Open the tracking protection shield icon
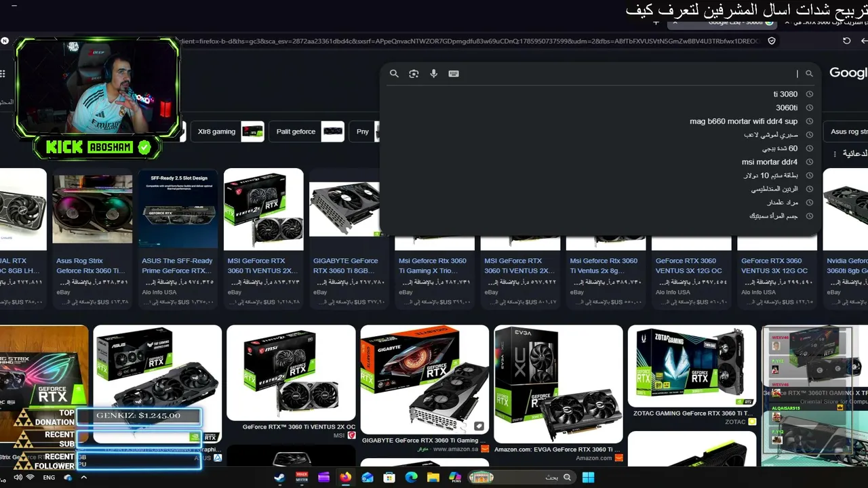 pos(772,41)
